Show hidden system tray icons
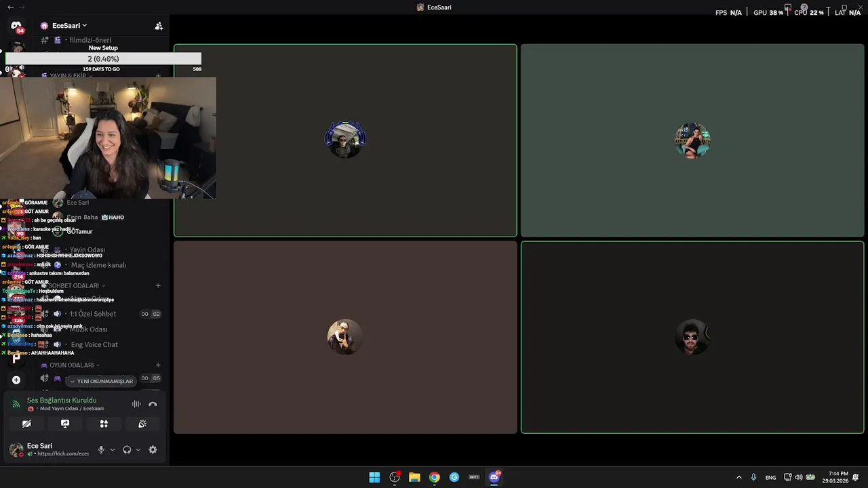The height and width of the screenshot is (488, 868). point(739,477)
